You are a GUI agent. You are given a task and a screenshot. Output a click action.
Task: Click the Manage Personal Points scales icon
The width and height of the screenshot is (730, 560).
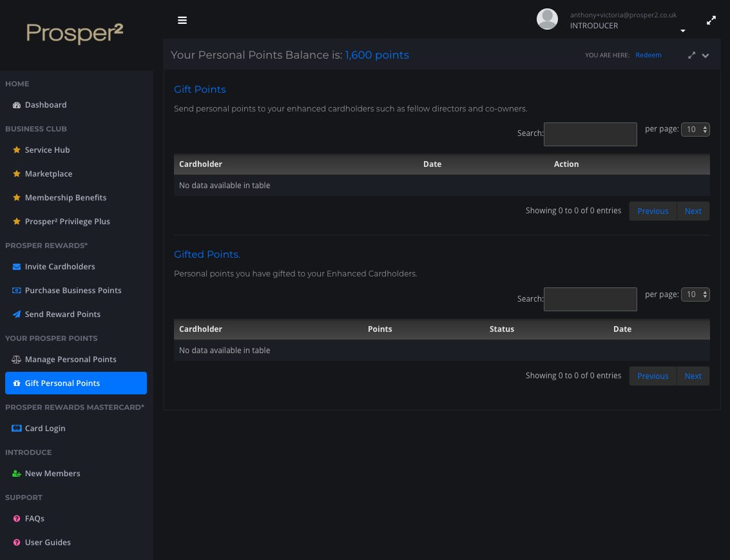[16, 360]
